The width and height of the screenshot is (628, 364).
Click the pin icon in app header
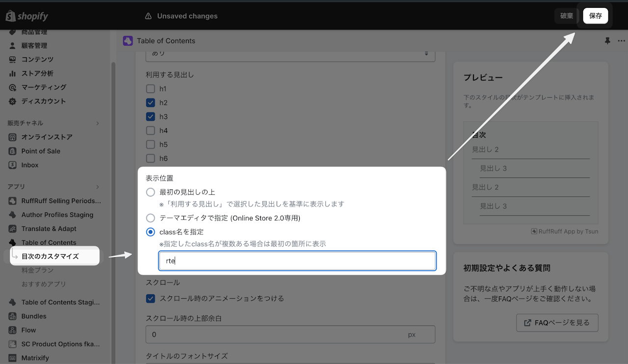coord(607,41)
